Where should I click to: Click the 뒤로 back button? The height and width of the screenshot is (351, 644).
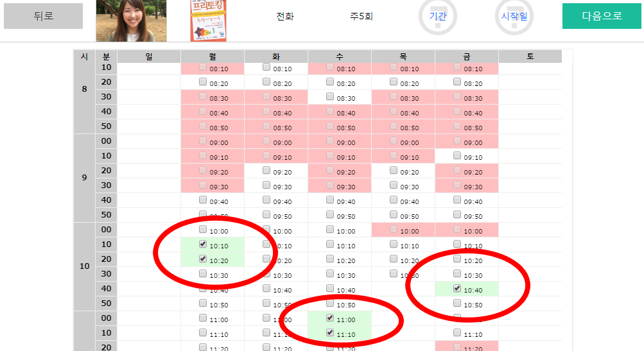coord(43,16)
